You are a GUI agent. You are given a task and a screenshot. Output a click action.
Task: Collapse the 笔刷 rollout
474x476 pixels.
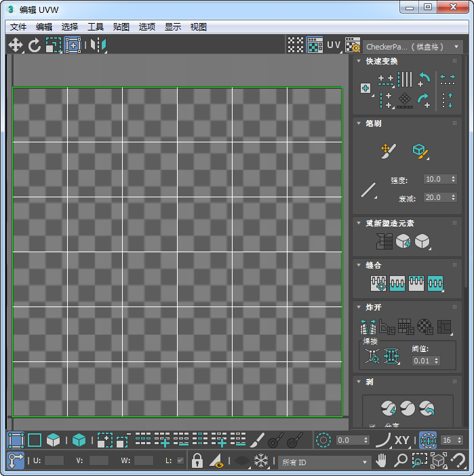[x=359, y=123]
